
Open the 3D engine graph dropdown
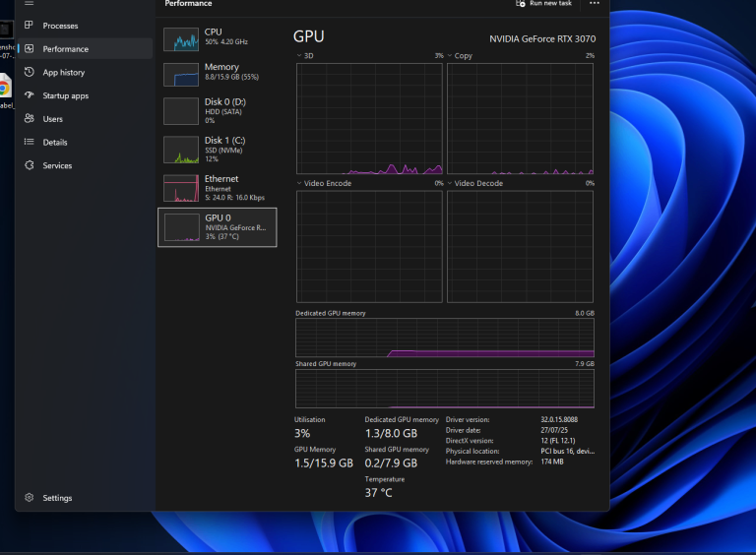pos(299,56)
